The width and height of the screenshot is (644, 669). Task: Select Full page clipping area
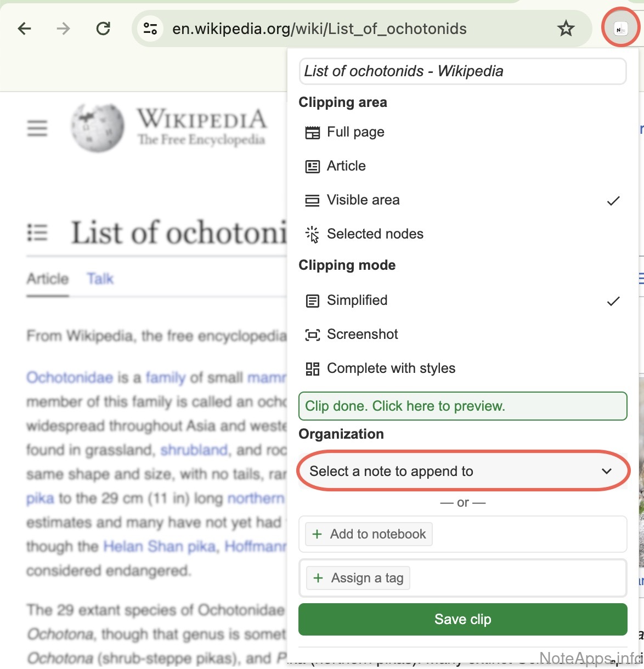coord(355,132)
